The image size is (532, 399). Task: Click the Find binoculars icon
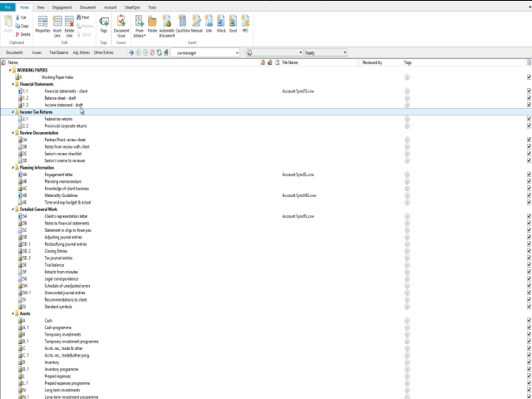point(79,17)
